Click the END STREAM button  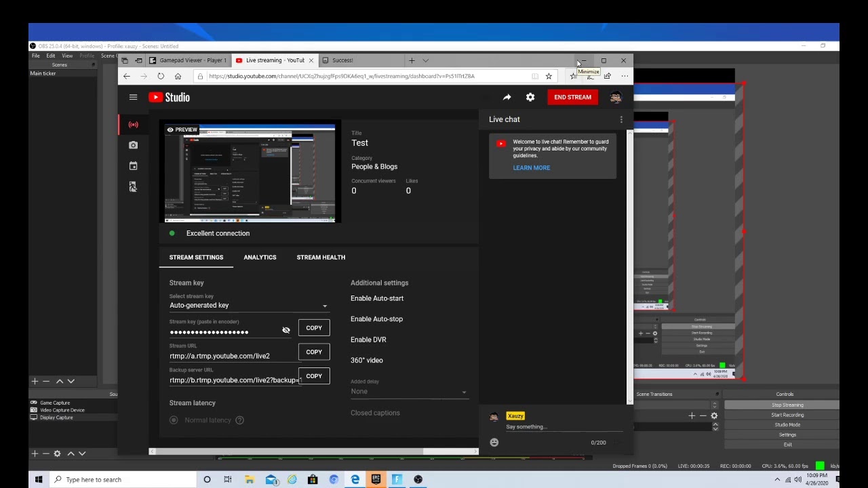point(572,97)
